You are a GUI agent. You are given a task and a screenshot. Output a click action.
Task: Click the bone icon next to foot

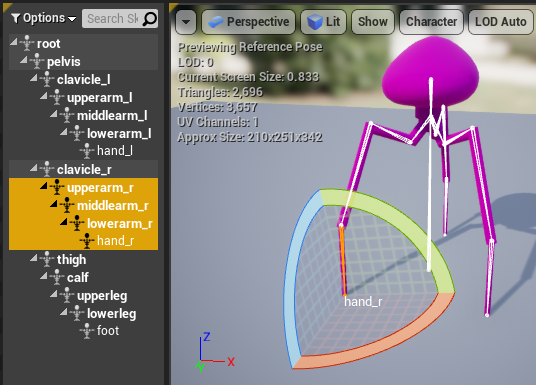87,331
